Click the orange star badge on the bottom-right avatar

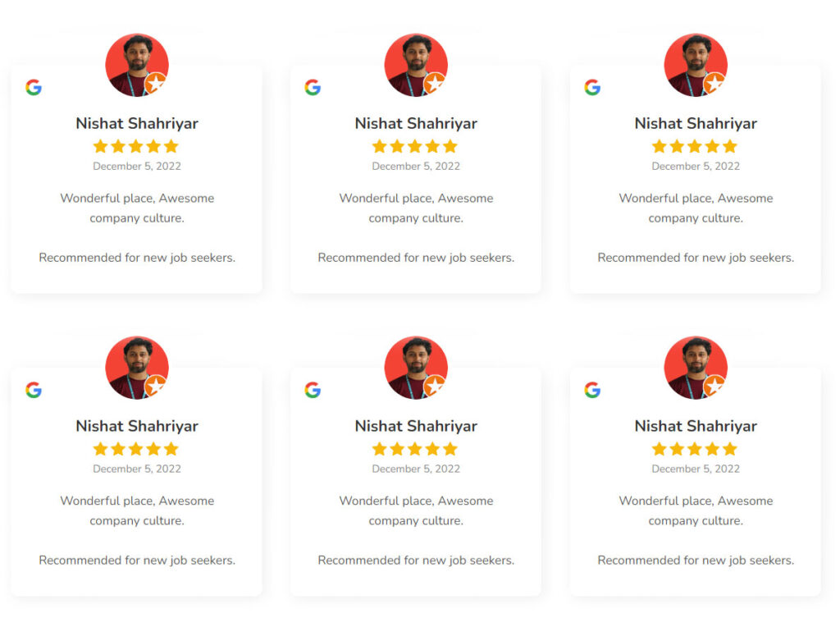point(714,387)
